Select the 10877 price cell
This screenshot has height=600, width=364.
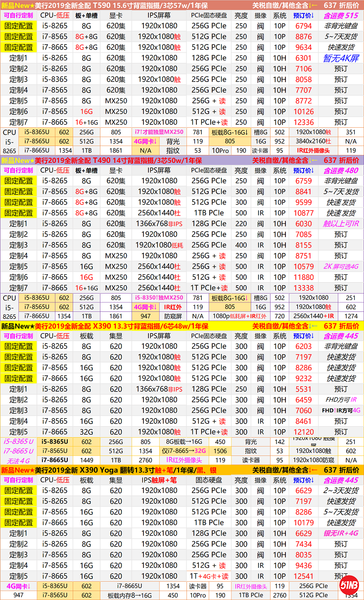304,213
